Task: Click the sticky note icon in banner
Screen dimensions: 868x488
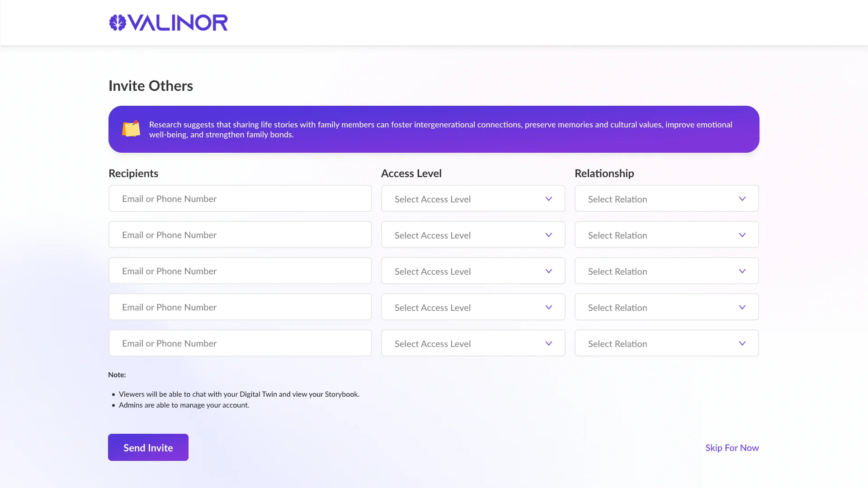Action: [131, 129]
